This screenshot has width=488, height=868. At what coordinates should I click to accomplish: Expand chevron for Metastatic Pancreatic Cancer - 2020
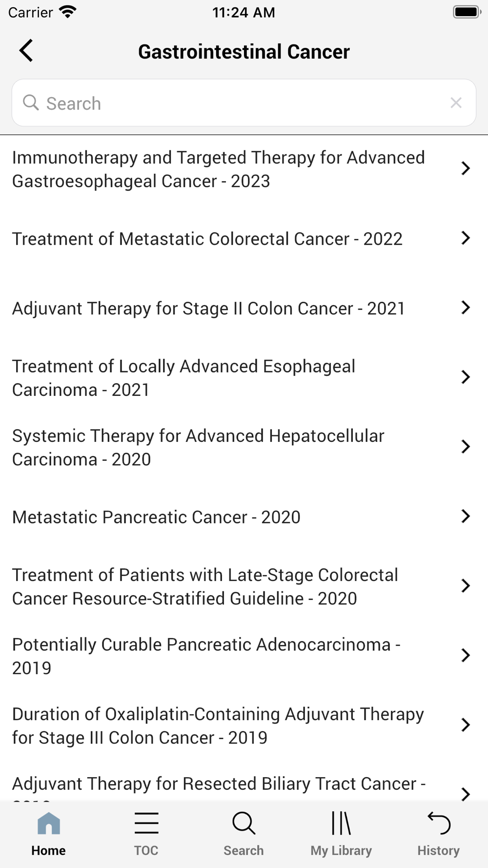pyautogui.click(x=466, y=516)
